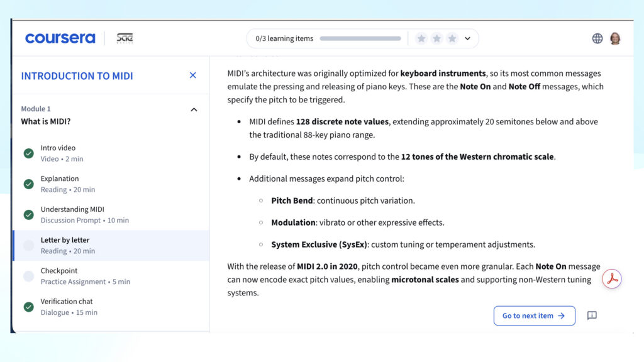Click the 0/3 learning items progress bar
This screenshot has height=362, width=644.
tap(360, 38)
